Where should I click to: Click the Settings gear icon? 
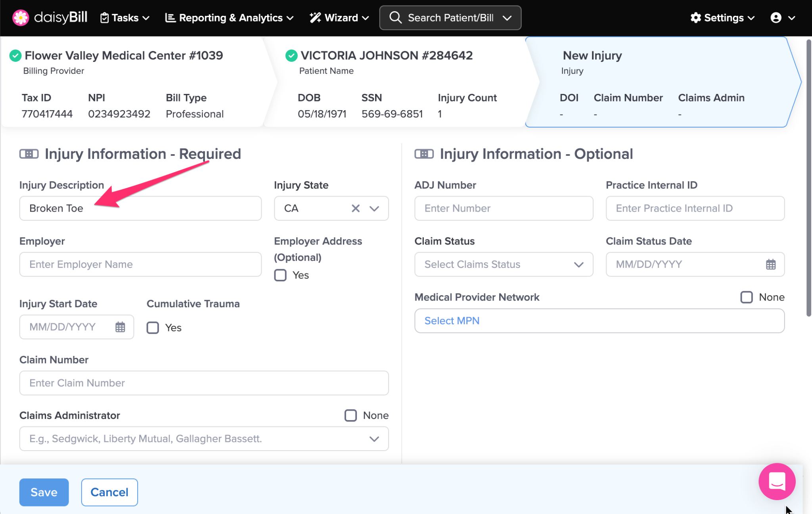coord(695,18)
